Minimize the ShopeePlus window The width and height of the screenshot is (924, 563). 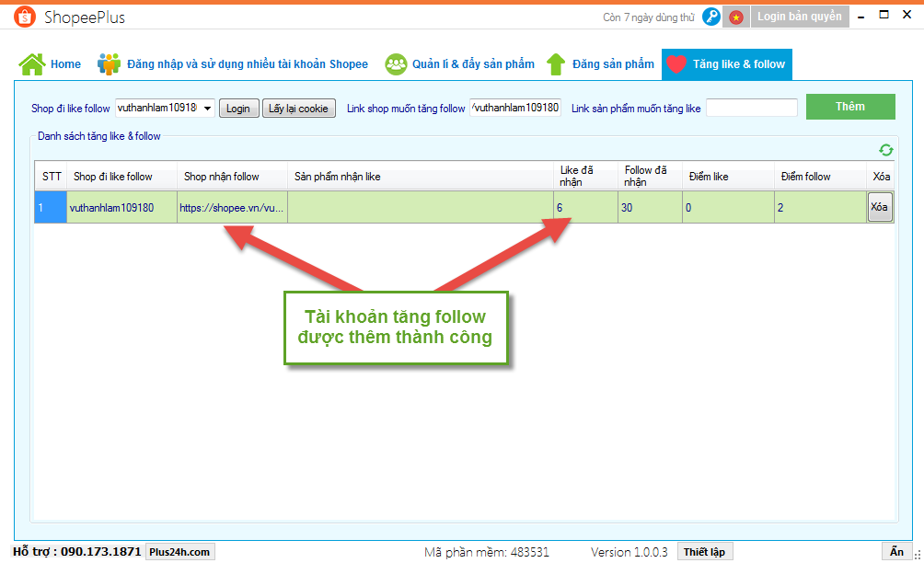coord(860,16)
